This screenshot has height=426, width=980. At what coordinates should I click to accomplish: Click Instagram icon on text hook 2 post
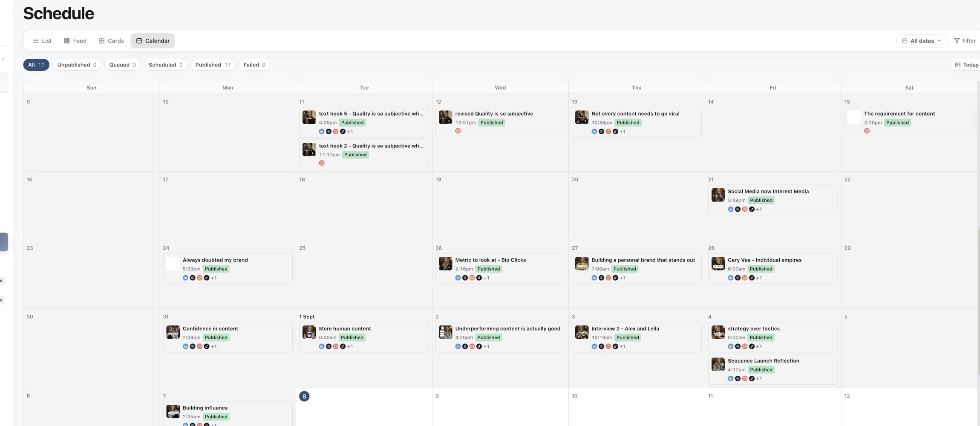click(x=322, y=163)
